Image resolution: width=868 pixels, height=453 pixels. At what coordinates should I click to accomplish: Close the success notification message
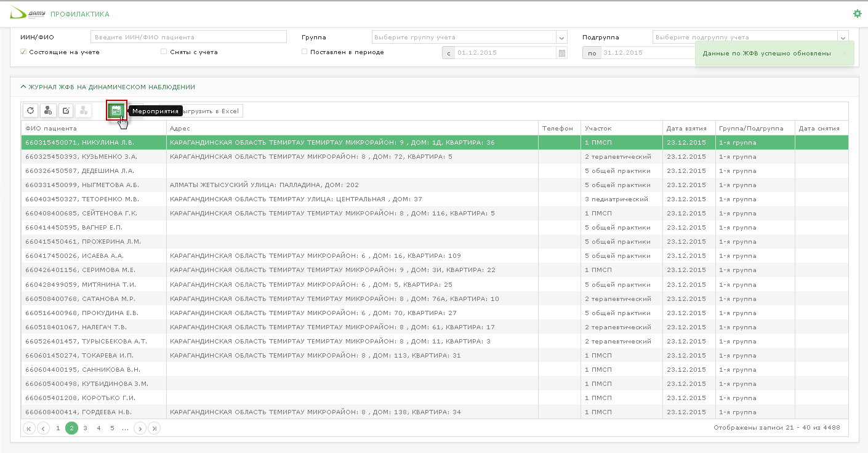pyautogui.click(x=843, y=54)
